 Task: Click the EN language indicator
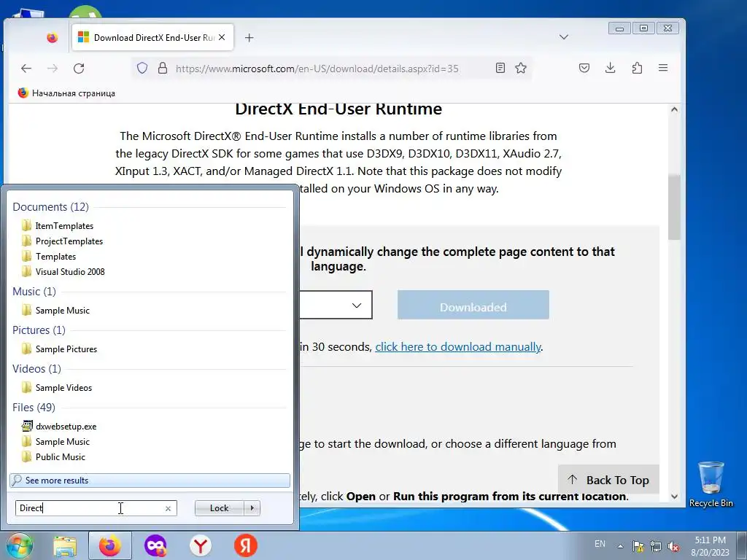[x=600, y=544]
